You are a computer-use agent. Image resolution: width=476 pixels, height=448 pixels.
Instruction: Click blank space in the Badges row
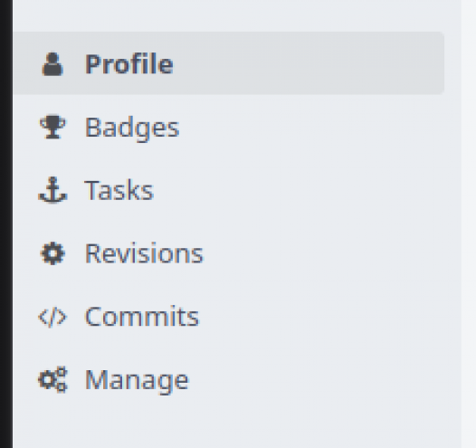303,127
